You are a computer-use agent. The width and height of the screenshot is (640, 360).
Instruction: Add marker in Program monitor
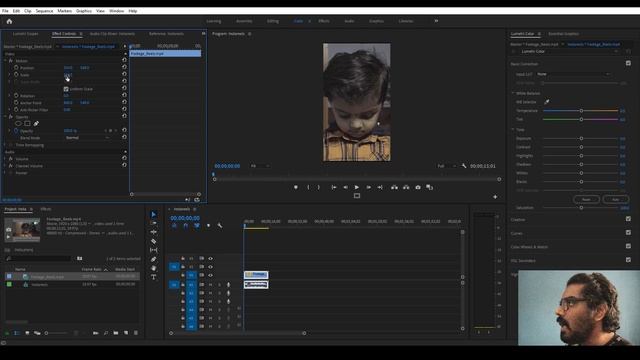click(x=296, y=187)
